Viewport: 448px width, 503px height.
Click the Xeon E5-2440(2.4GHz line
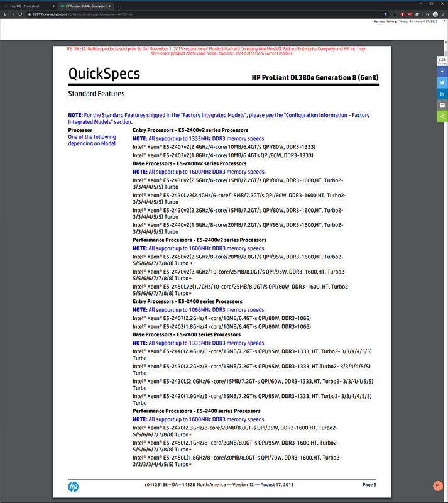tap(253, 355)
